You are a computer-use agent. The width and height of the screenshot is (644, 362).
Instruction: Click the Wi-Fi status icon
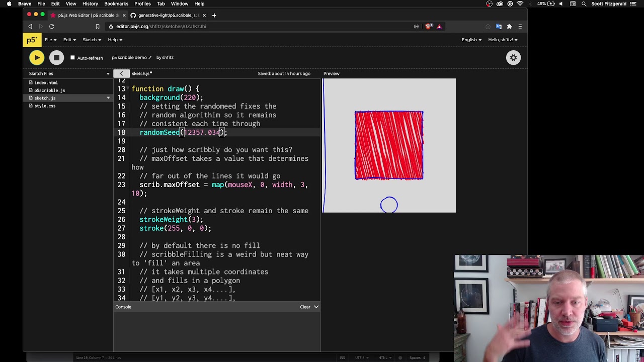(x=520, y=4)
